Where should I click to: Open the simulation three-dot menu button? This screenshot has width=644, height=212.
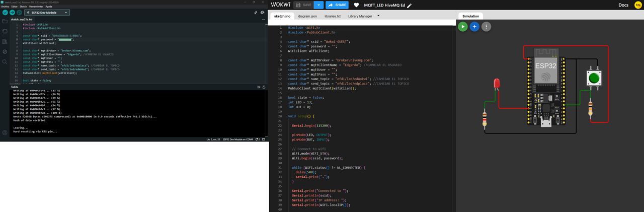(x=486, y=27)
